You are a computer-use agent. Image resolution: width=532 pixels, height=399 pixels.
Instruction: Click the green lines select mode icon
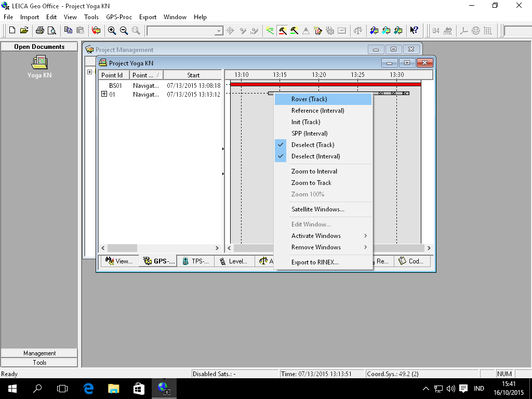point(270,31)
